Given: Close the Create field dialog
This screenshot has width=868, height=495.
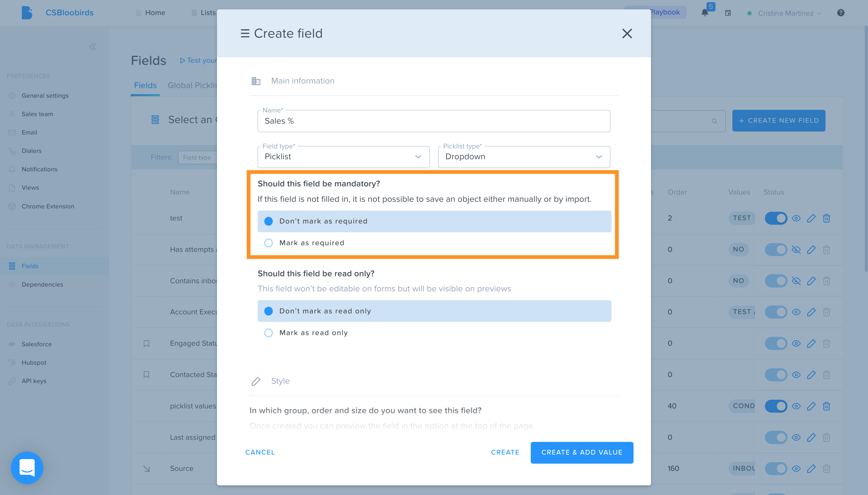Looking at the screenshot, I should [x=627, y=33].
